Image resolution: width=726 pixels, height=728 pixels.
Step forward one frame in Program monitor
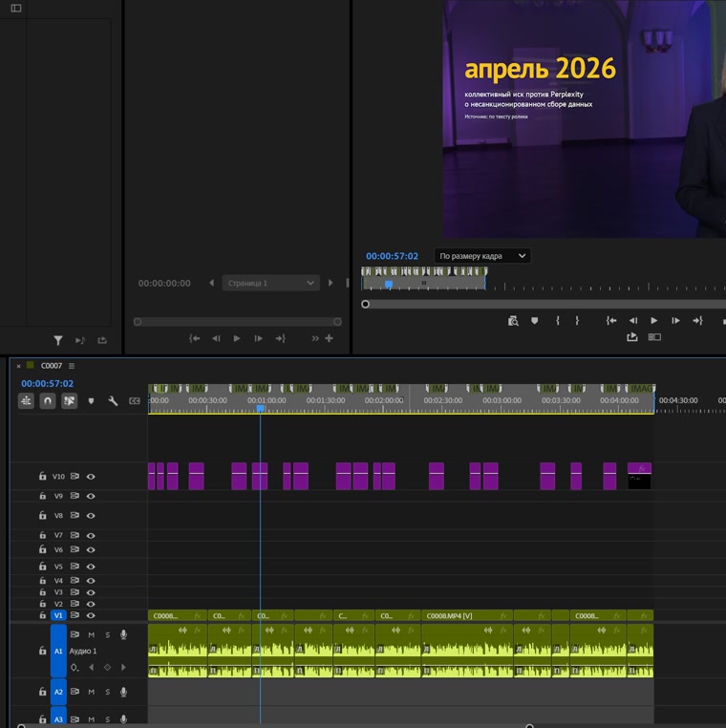[676, 321]
